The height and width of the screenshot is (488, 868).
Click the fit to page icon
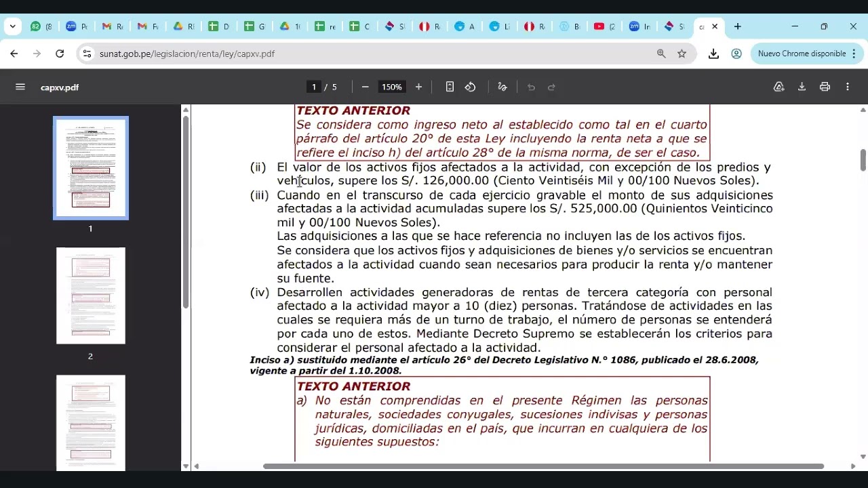point(450,87)
